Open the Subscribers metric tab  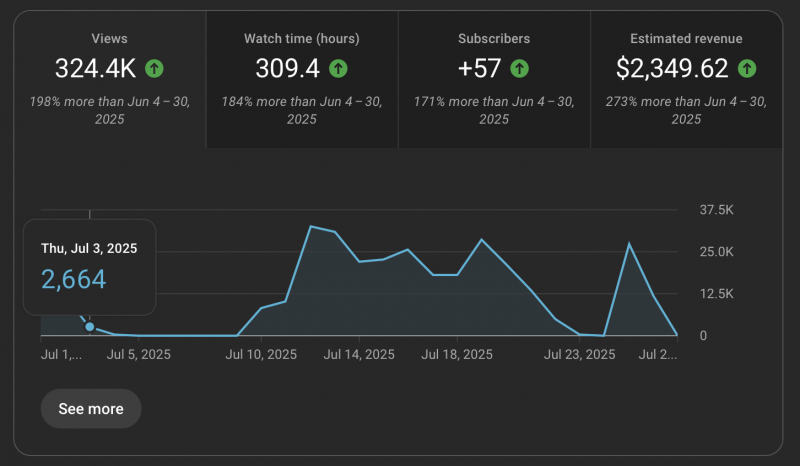coord(494,80)
